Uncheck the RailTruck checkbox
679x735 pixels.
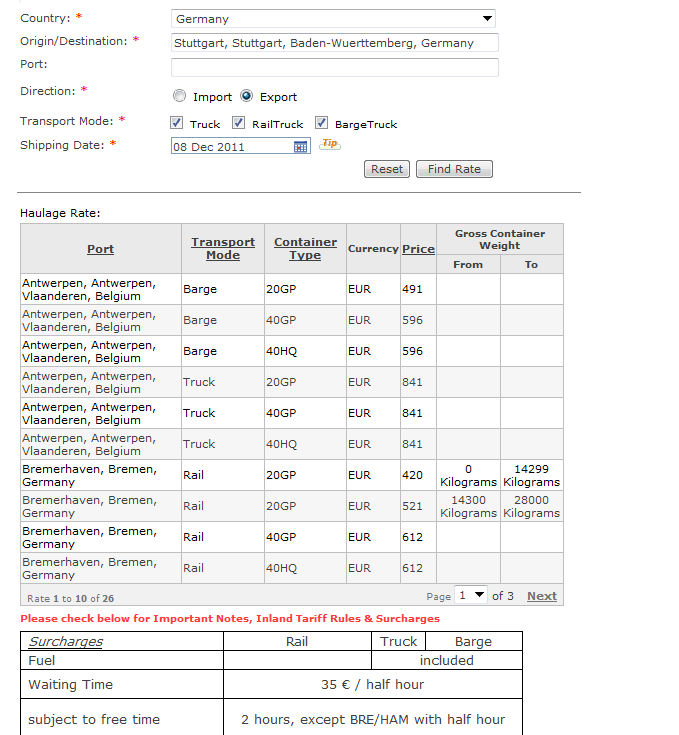239,123
